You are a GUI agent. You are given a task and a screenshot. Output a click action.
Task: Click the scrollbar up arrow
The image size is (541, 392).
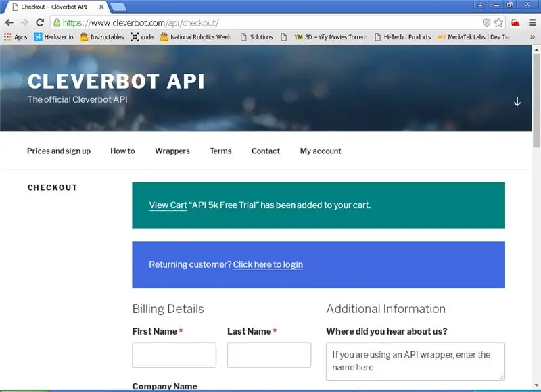click(536, 49)
